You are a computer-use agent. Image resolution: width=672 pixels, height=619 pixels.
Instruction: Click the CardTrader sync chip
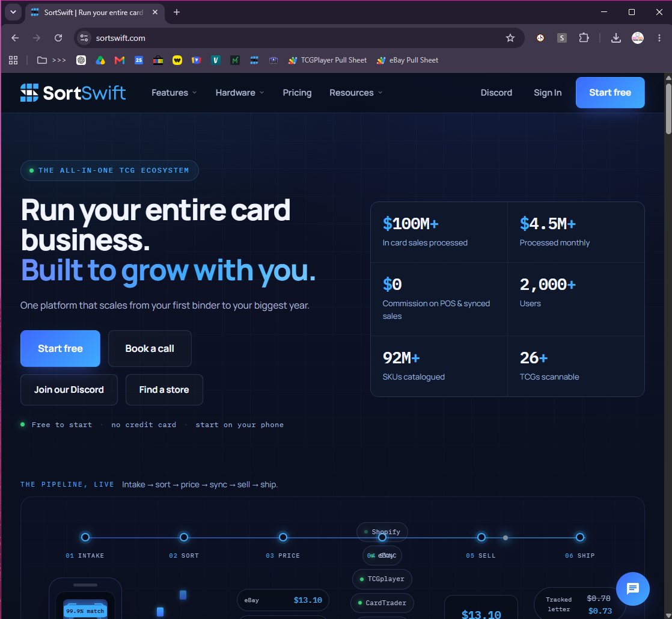[382, 603]
